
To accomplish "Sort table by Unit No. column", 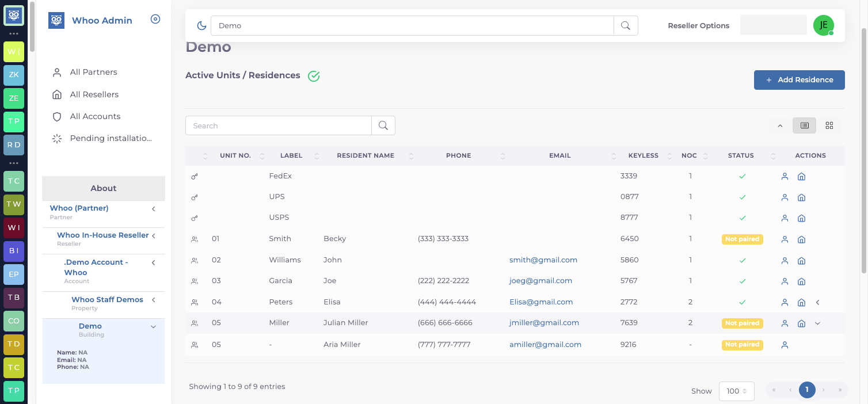I will point(235,156).
